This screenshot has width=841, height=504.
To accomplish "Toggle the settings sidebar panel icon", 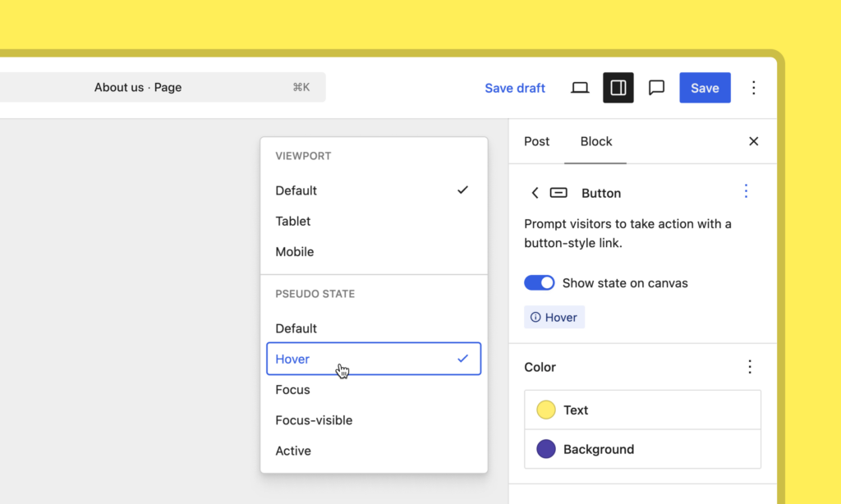I will click(x=618, y=87).
